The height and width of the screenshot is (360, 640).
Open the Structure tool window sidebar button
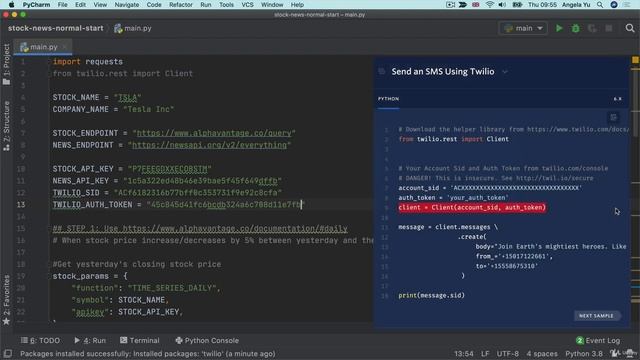7,126
